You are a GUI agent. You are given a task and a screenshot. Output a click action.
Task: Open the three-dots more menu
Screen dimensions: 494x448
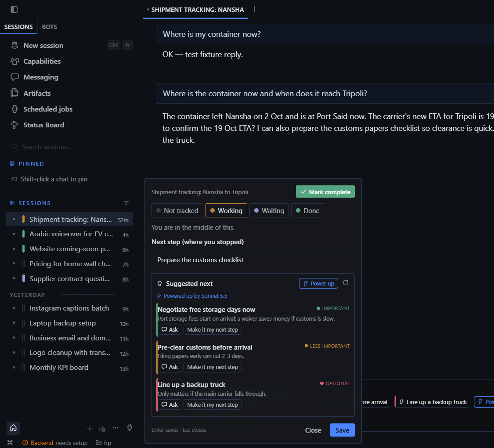tap(115, 428)
